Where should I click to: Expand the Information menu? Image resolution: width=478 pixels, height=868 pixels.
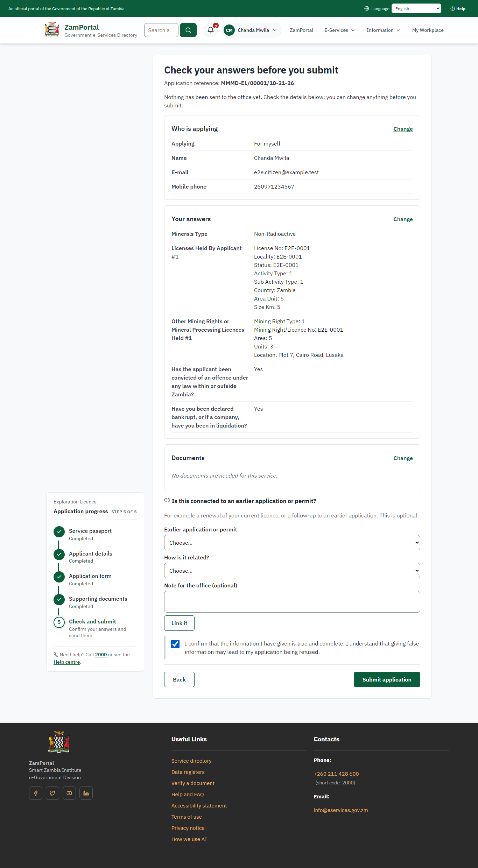point(383,30)
